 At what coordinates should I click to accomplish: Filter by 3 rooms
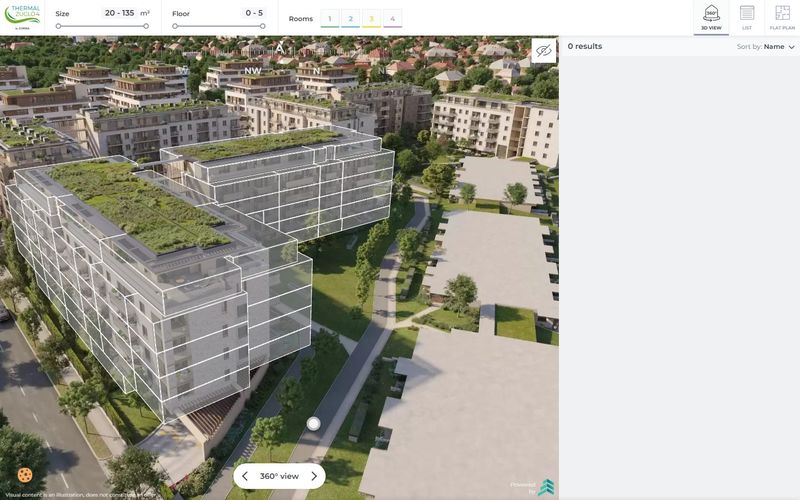pos(371,18)
